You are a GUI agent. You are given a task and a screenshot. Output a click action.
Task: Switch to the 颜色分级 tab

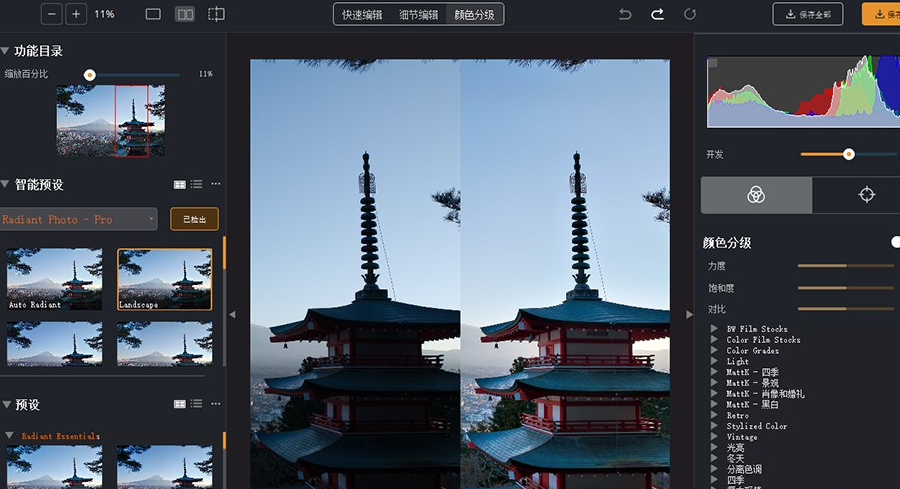click(474, 15)
